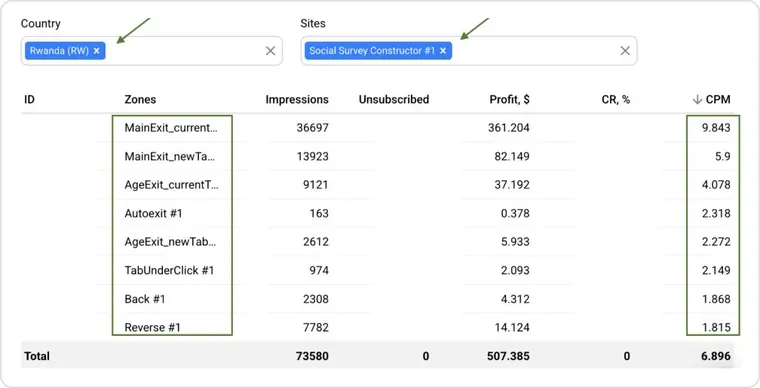Viewport: 760px width, 388px height.
Task: Open the Sites filter field
Action: (469, 51)
